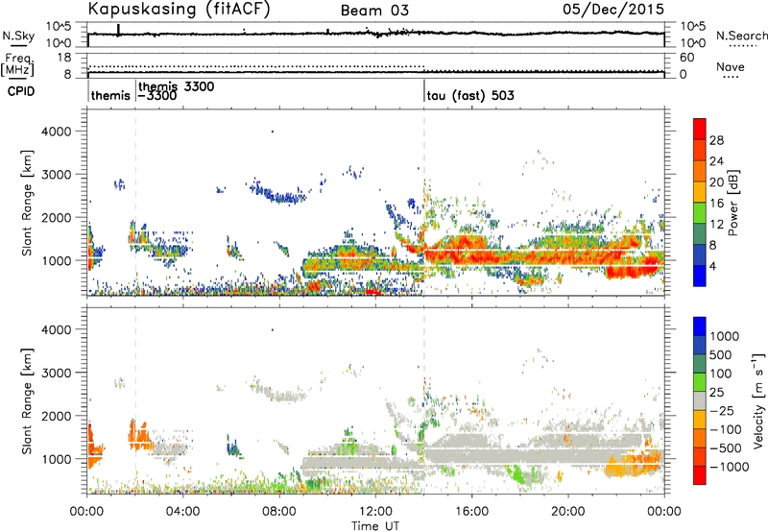768x532 pixels.
Task: Click the gray swatch of Velocity colorbar
Action: point(700,401)
